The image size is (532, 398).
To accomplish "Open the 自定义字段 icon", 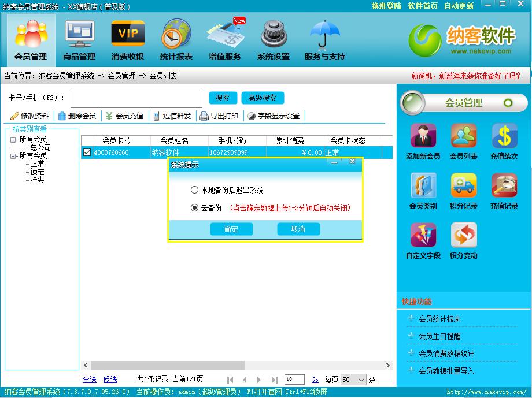I will click(x=423, y=235).
